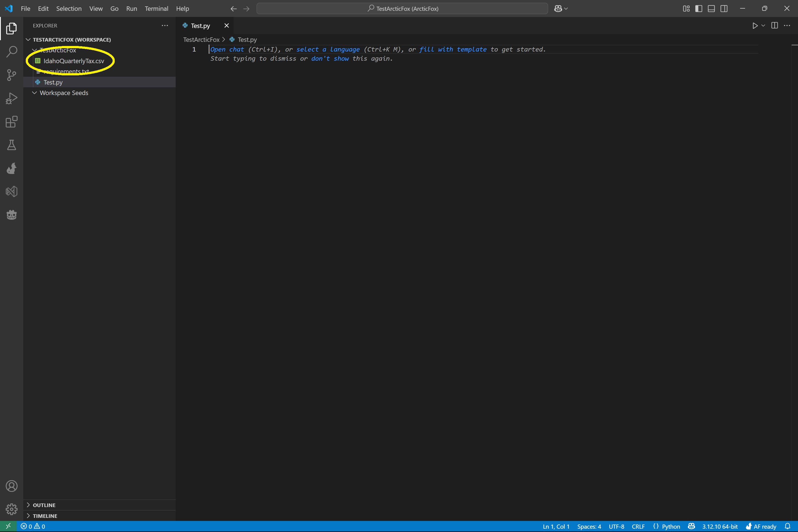Image resolution: width=798 pixels, height=532 pixels.
Task: Open the Explorer view in activity bar
Action: [x=12, y=29]
